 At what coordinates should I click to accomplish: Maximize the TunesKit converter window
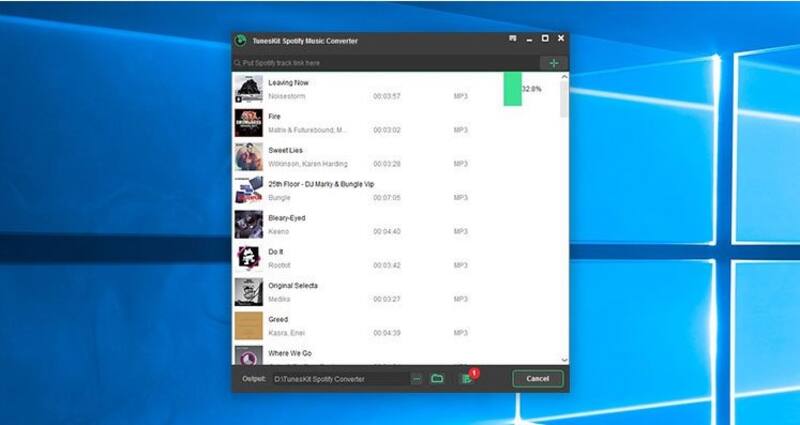[545, 38]
